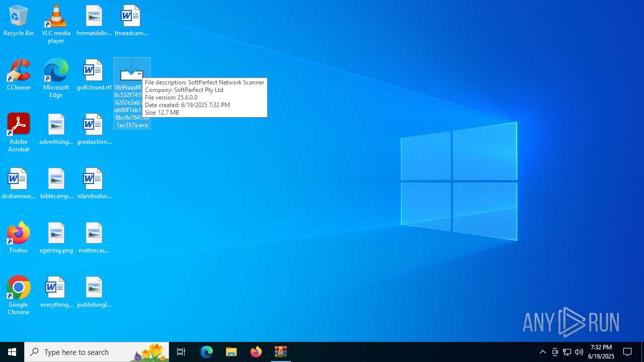Open the volume control tray icon

pyautogui.click(x=579, y=352)
